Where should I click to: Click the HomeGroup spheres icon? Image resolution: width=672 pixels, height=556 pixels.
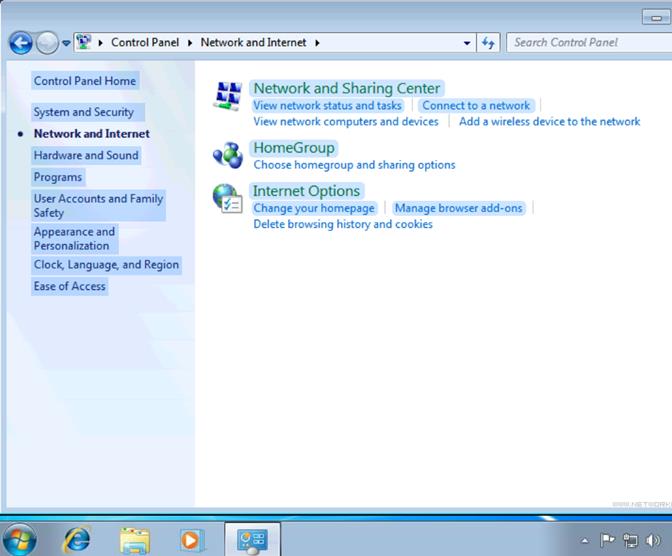click(228, 155)
